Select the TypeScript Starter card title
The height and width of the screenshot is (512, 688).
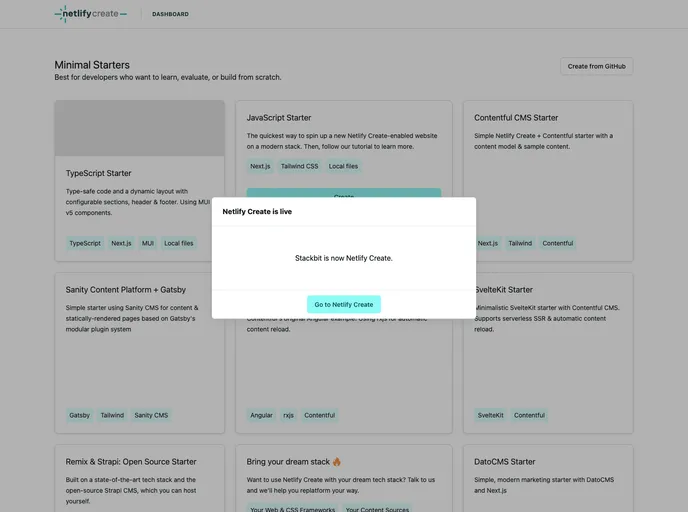click(x=99, y=173)
